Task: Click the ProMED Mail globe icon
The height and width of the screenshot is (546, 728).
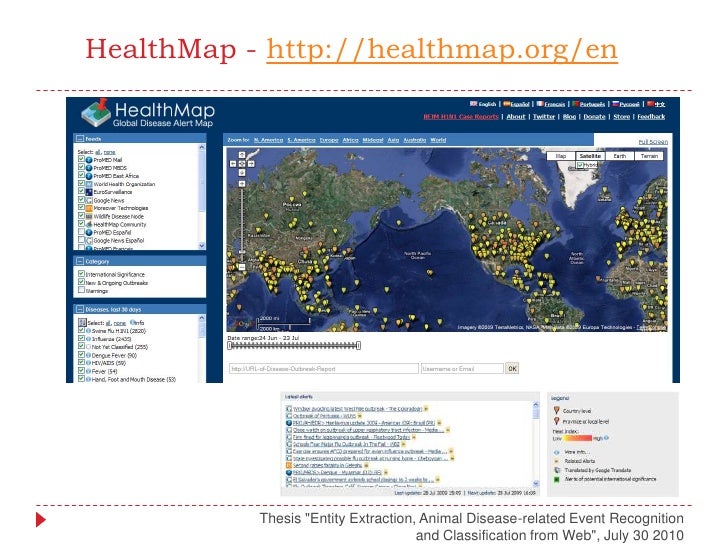Action: point(89,160)
